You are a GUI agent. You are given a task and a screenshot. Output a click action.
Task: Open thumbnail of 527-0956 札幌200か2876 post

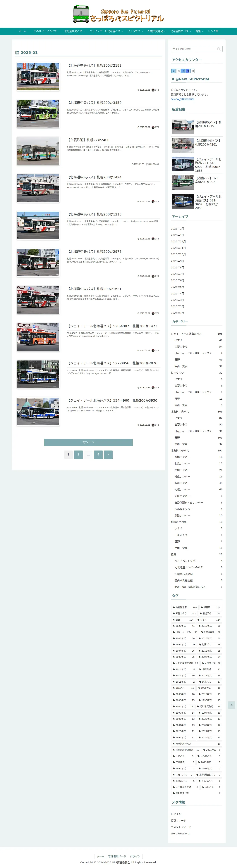tap(38, 374)
